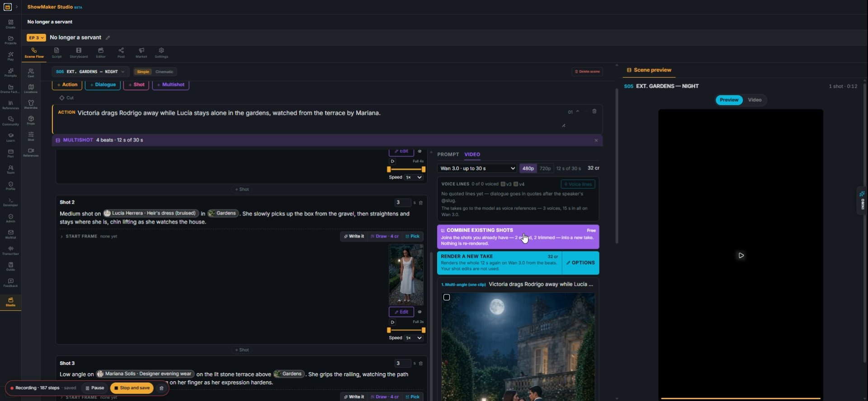Open the S05 EXT. GARDENS scene dropdown
Image resolution: width=868 pixels, height=401 pixels.
pyautogui.click(x=90, y=72)
